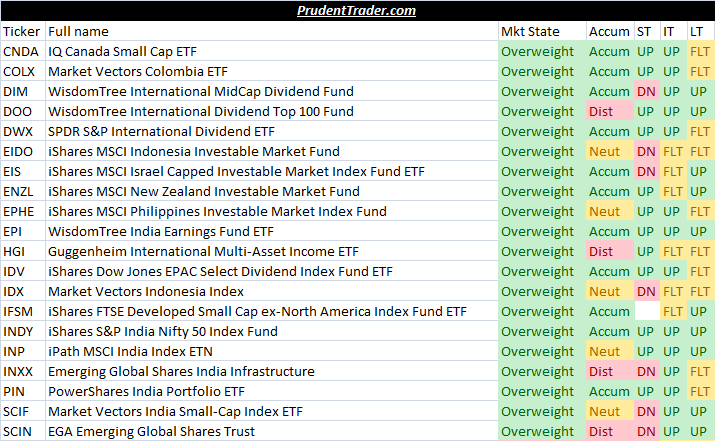Select the red Dist cell for DOO
The height and width of the screenshot is (444, 715).
pyautogui.click(x=602, y=111)
